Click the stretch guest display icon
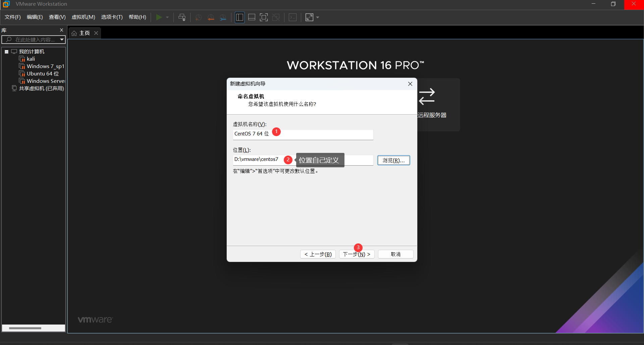 coord(309,17)
